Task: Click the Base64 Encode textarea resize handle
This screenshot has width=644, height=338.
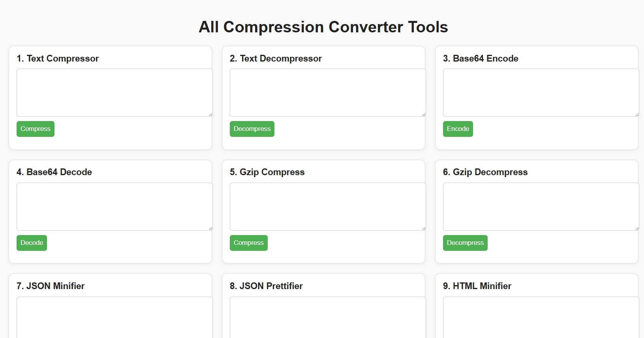Action: 637,114
